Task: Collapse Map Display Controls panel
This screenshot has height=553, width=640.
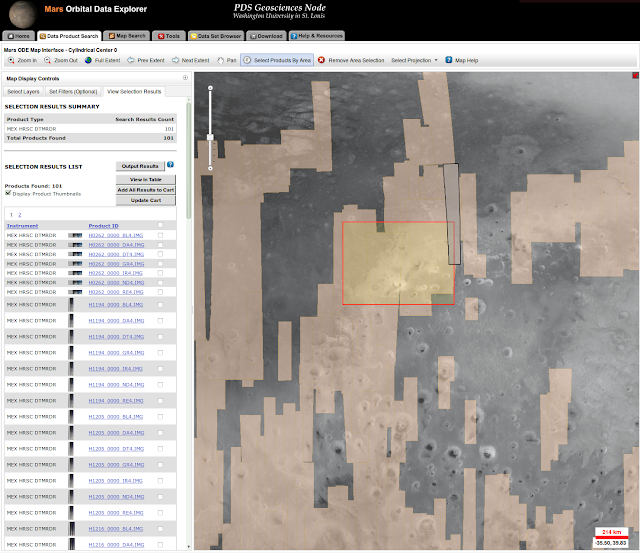Action: click(x=185, y=78)
